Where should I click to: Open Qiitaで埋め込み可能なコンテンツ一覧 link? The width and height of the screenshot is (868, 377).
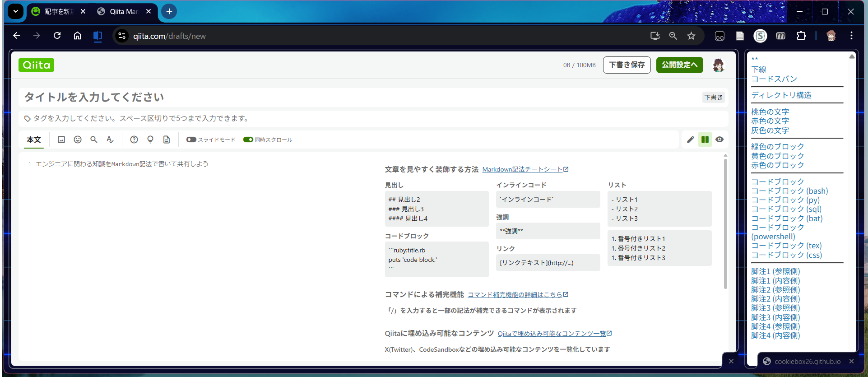(555, 334)
